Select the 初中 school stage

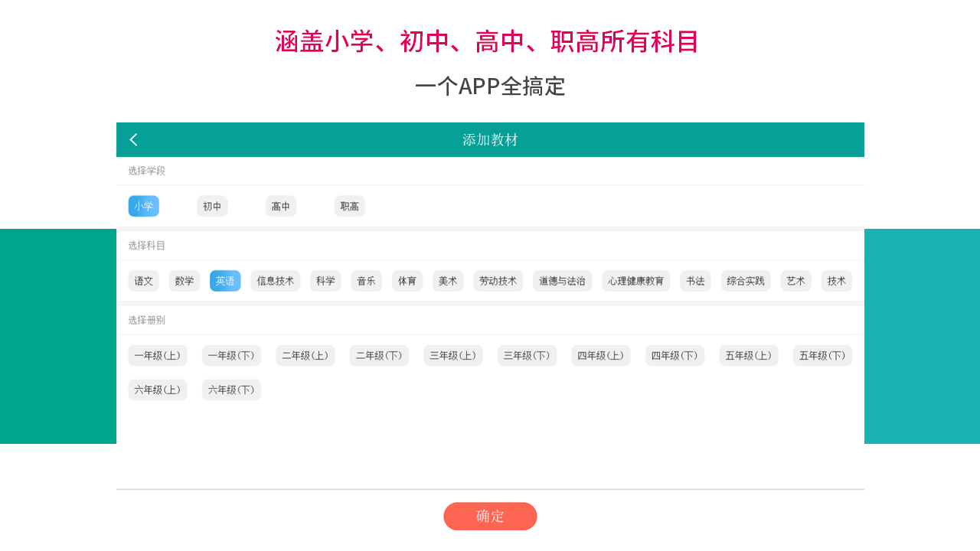211,206
